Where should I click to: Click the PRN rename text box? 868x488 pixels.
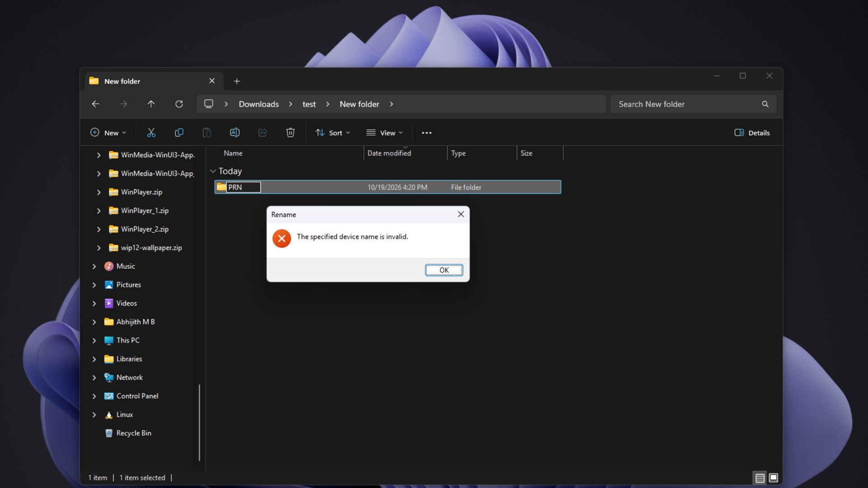tap(243, 187)
